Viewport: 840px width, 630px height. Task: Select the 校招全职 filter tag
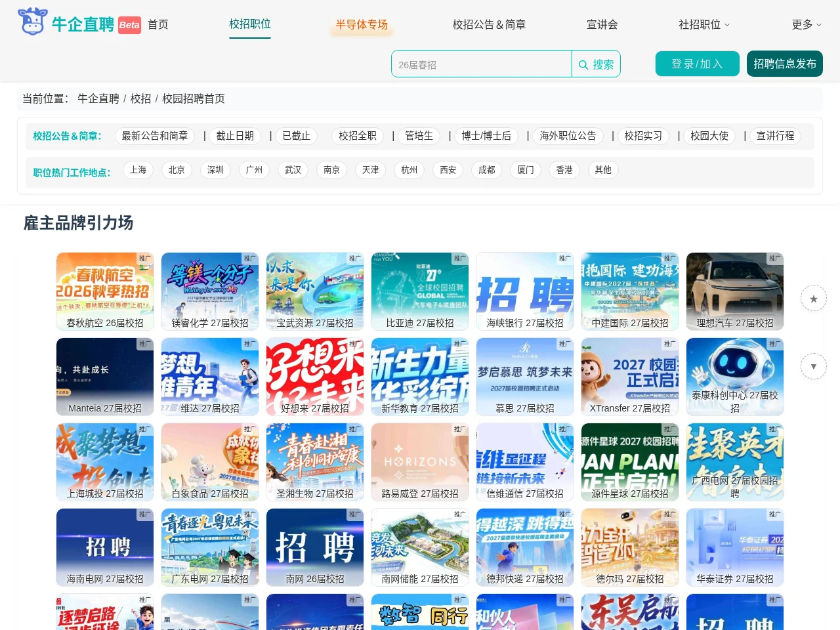pyautogui.click(x=358, y=136)
